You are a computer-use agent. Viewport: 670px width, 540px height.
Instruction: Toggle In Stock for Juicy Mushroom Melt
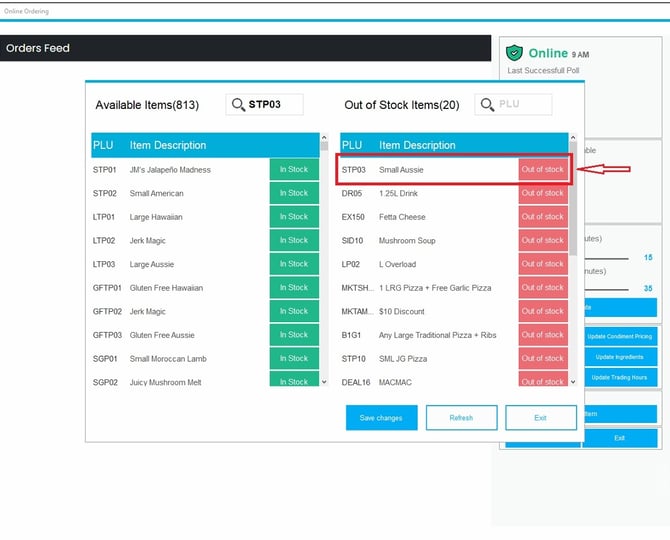[294, 379]
